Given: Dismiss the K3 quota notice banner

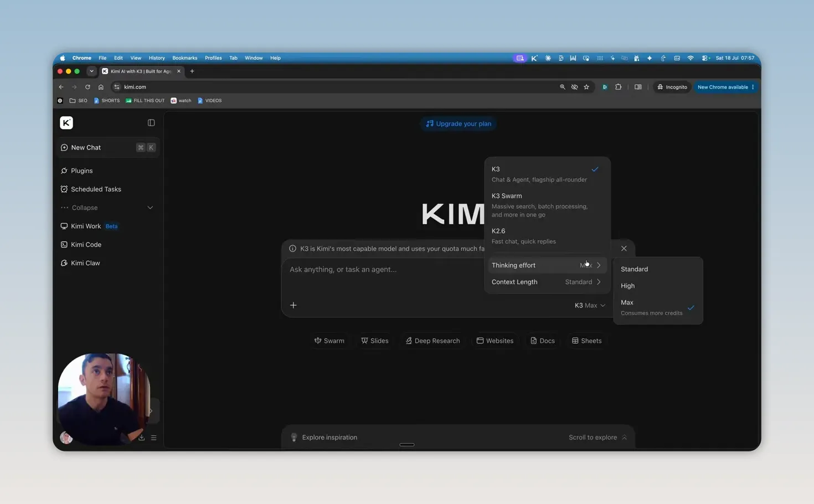Looking at the screenshot, I should coord(624,249).
